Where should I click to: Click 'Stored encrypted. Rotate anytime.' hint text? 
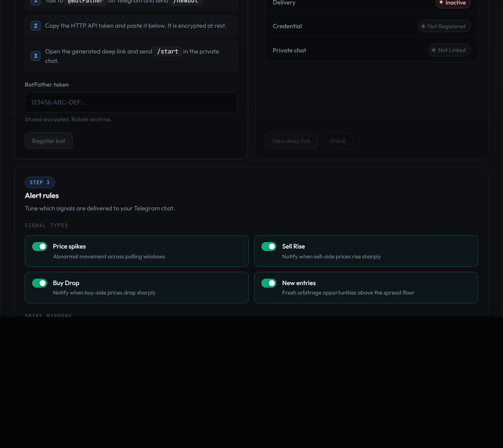(x=68, y=120)
